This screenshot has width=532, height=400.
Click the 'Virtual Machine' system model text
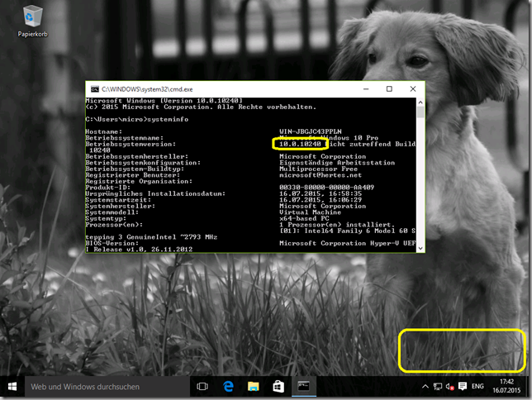310,212
